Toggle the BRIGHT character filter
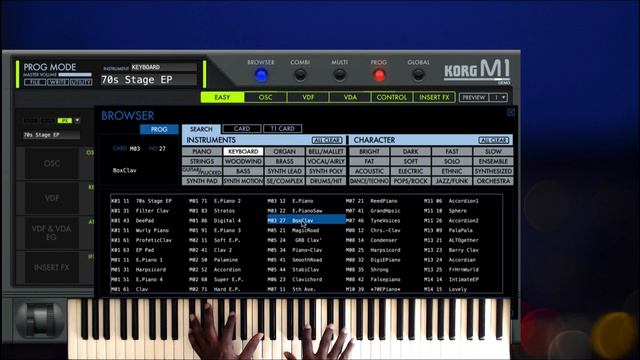This screenshot has width=640, height=360. [369, 151]
